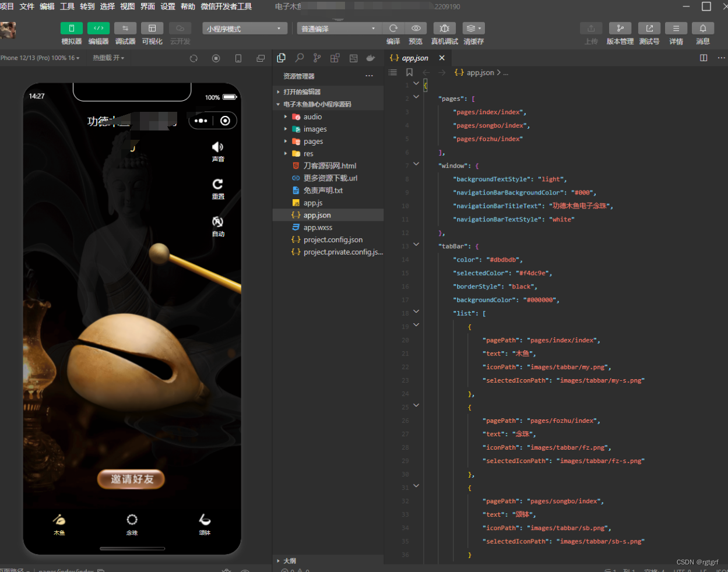This screenshot has width=728, height=572.
Task: Toggle the 模拟器 simulator panel button
Action: tap(72, 29)
